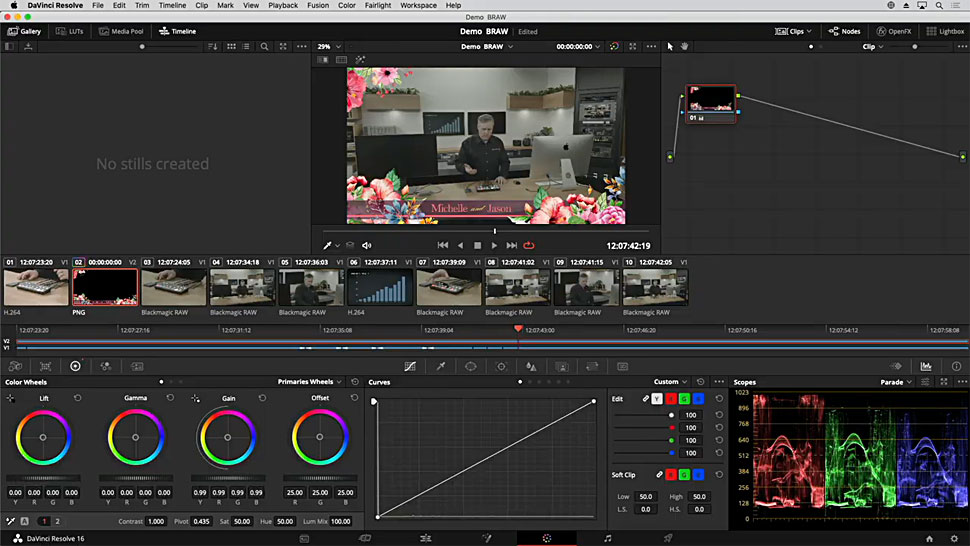Viewport: 970px width, 546px height.
Task: Select the hand pan tool in node editor
Action: click(x=685, y=46)
